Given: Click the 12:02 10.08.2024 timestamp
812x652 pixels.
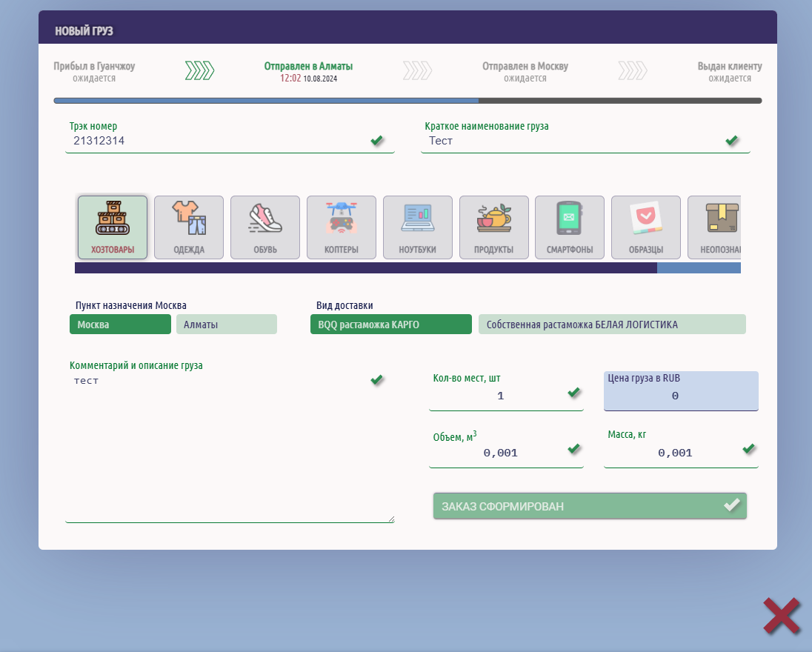Looking at the screenshot, I should pyautogui.click(x=309, y=79).
